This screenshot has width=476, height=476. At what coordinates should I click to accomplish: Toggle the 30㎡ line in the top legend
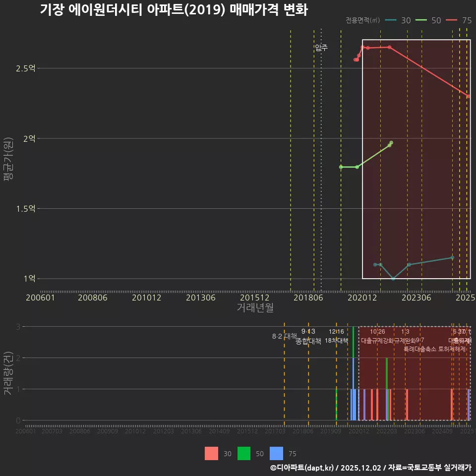coord(406,21)
